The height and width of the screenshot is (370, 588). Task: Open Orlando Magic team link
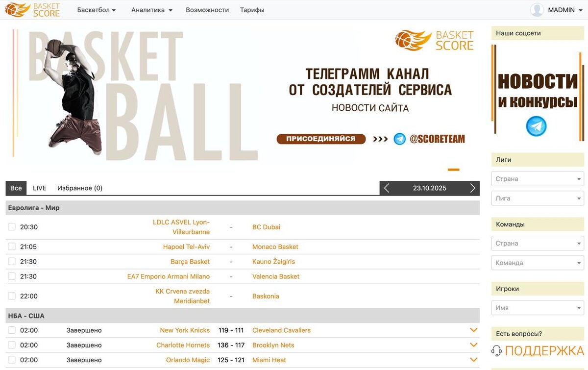point(188,360)
